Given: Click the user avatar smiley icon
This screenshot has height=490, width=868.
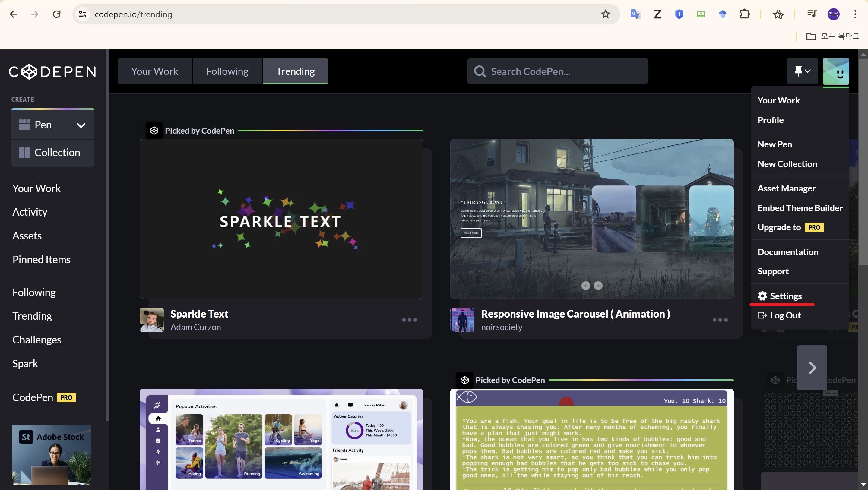Looking at the screenshot, I should click(836, 71).
